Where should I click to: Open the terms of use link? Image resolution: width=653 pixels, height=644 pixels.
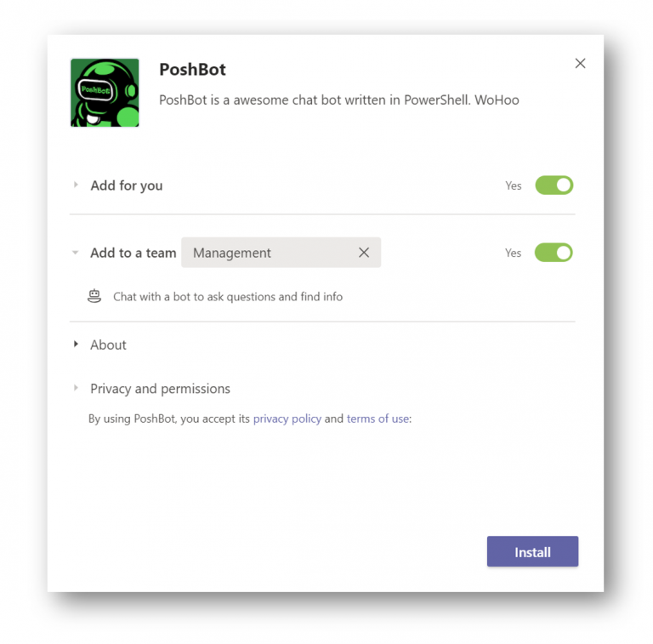(x=378, y=419)
